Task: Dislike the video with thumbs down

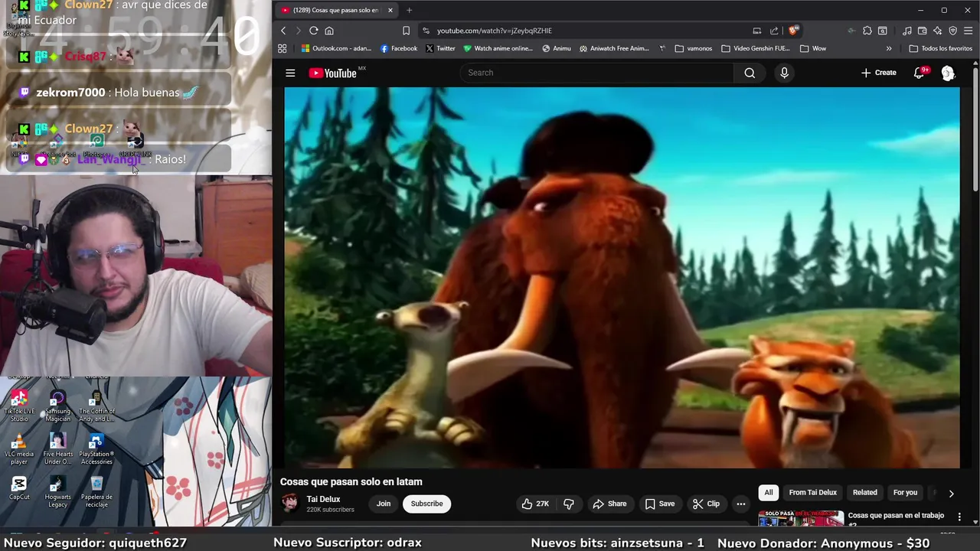Action: coord(569,504)
